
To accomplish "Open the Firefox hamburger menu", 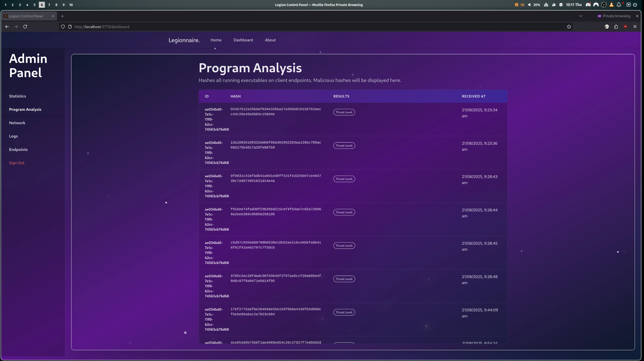I will pyautogui.click(x=635, y=27).
